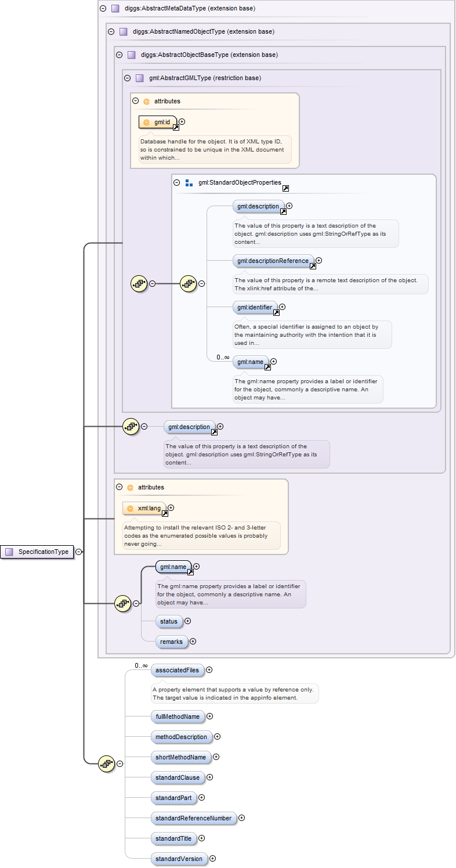Collapse the diggs:AbstractMetaDataType section

(x=103, y=8)
